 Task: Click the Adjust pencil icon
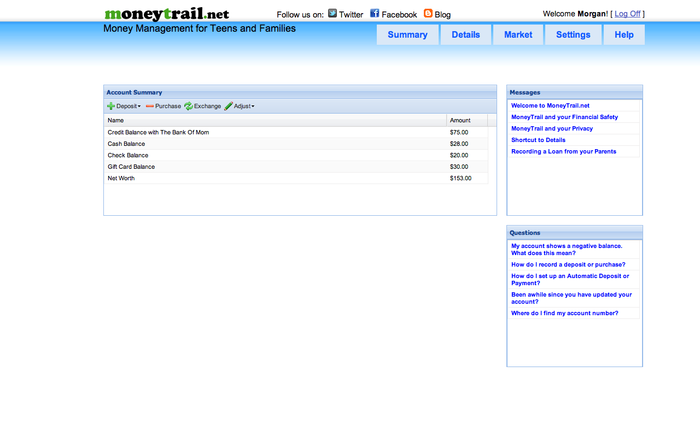pos(229,106)
